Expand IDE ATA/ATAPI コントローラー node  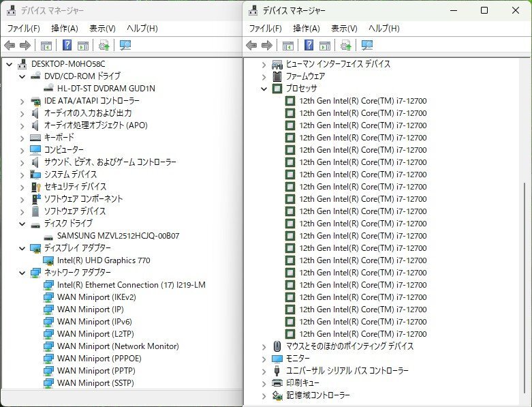22,101
